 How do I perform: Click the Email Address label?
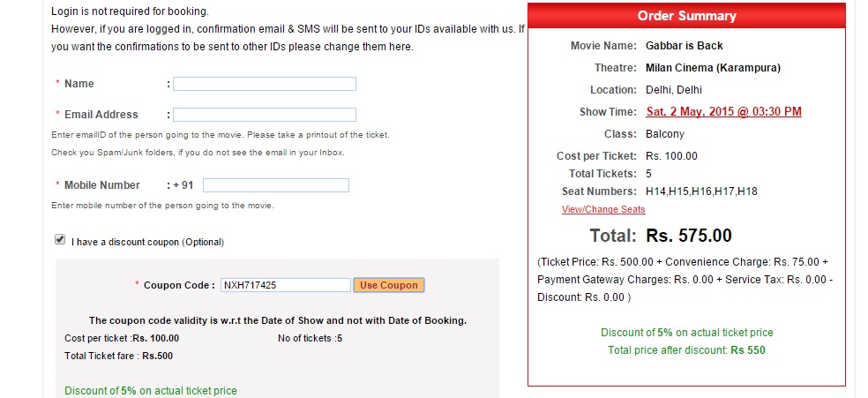click(x=101, y=115)
